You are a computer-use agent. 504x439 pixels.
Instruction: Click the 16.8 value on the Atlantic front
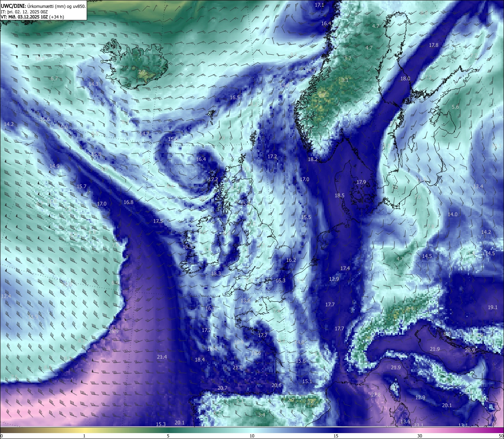pyautogui.click(x=128, y=202)
